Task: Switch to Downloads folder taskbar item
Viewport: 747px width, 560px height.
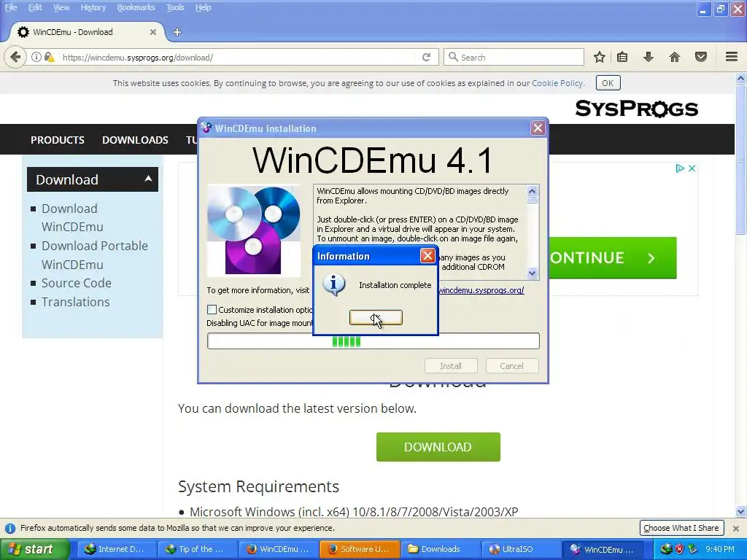Action: tap(440, 549)
